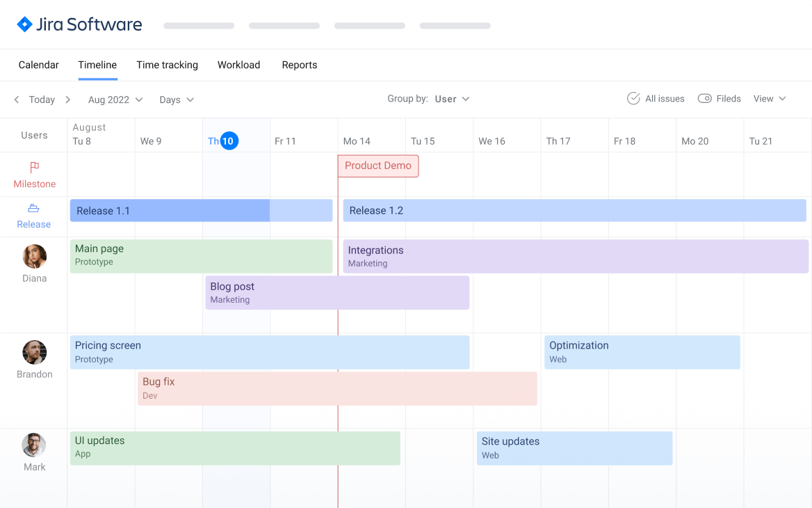Click the All issues checkmark icon
The width and height of the screenshot is (812, 508).
[x=633, y=98]
